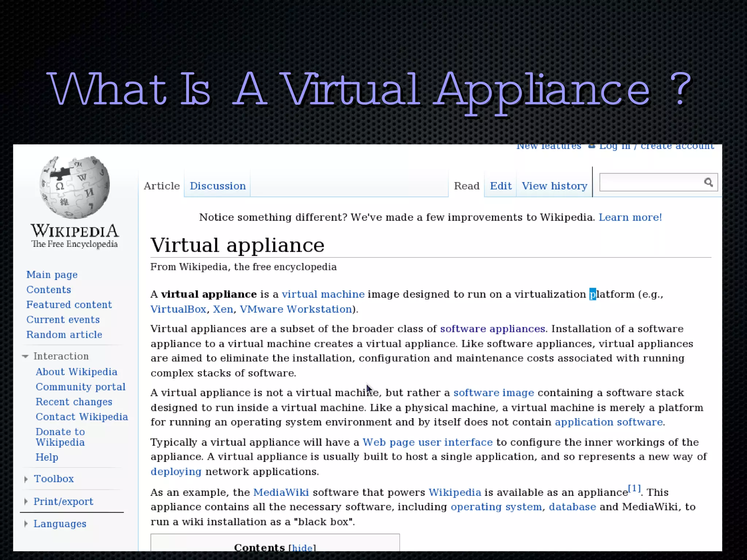Click the software appliances link
This screenshot has width=747, height=560.
pos(492,329)
